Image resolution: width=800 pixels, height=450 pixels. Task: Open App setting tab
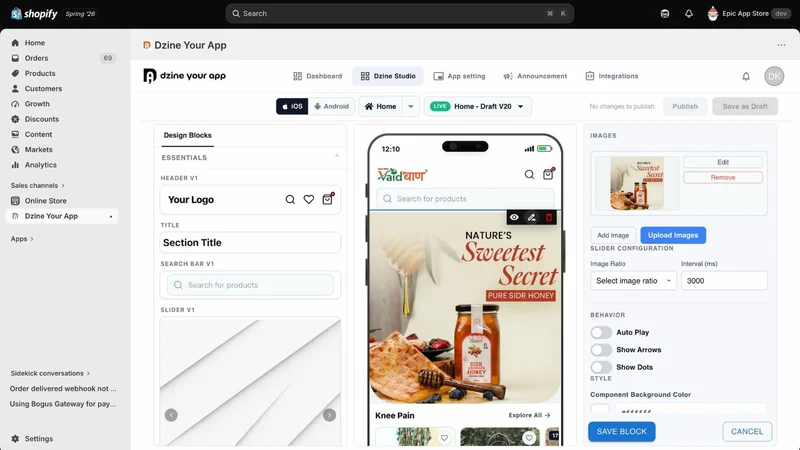pyautogui.click(x=459, y=77)
